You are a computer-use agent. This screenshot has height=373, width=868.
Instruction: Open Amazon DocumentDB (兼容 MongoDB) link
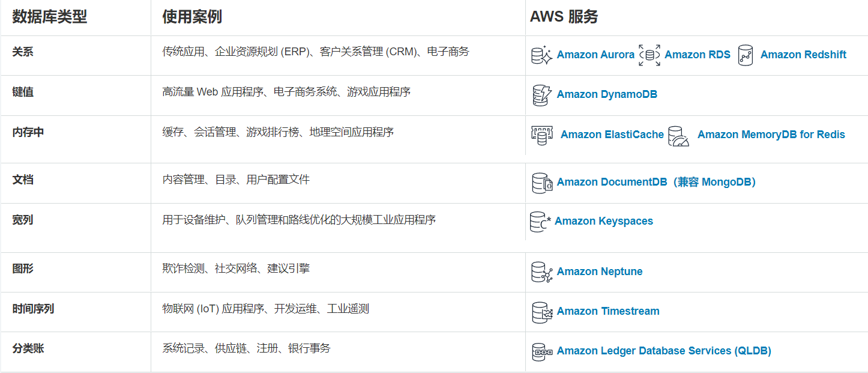pos(656,182)
